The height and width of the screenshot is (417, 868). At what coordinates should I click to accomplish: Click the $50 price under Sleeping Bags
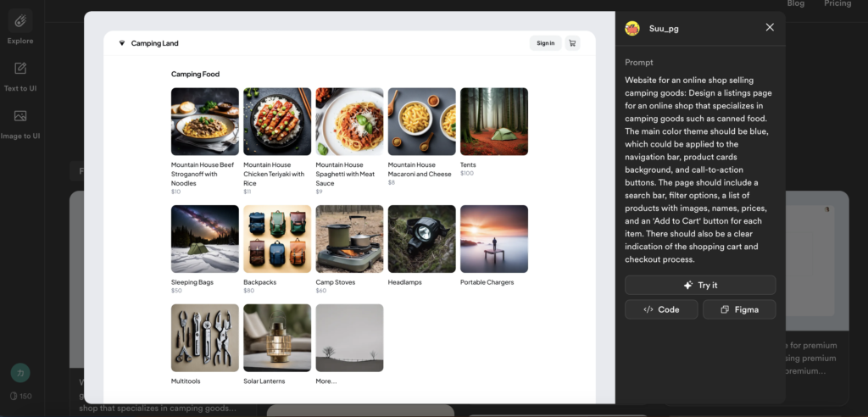[176, 291]
